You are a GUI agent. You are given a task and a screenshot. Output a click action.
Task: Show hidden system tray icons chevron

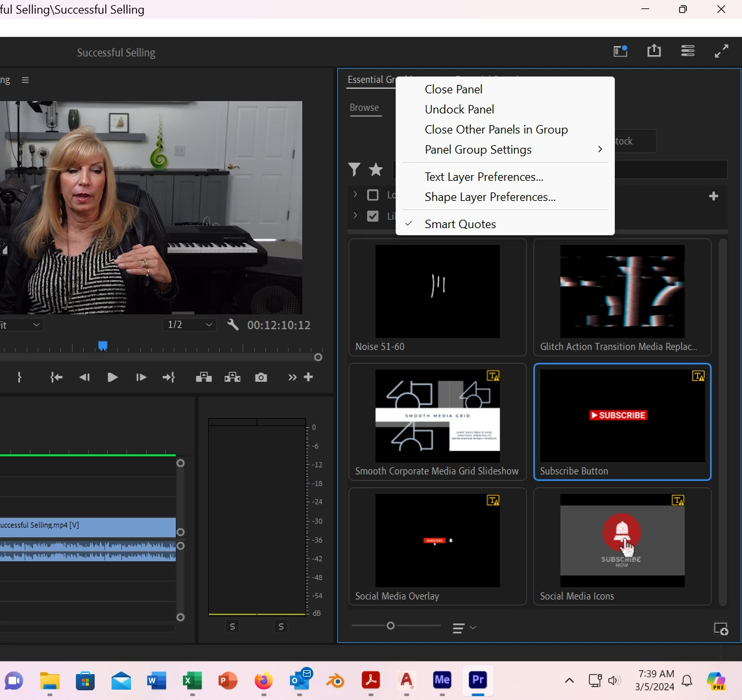(x=569, y=680)
